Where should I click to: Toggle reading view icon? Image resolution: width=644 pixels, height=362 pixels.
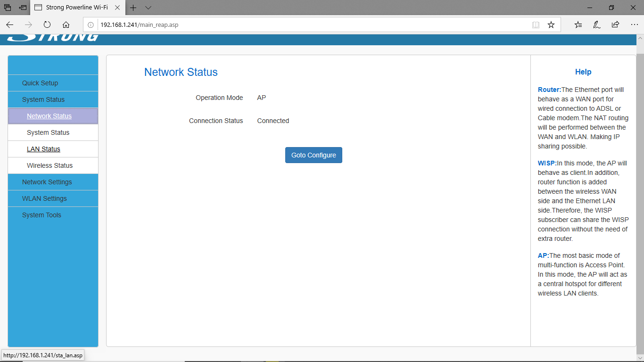tap(536, 25)
